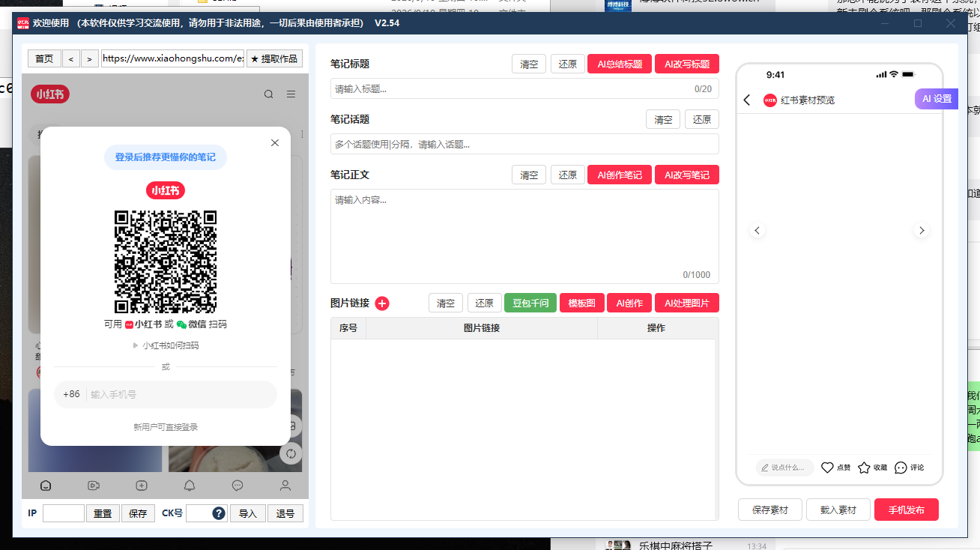980x550 pixels.
Task: Focus the 笔记标题 title input field
Action: click(x=524, y=88)
